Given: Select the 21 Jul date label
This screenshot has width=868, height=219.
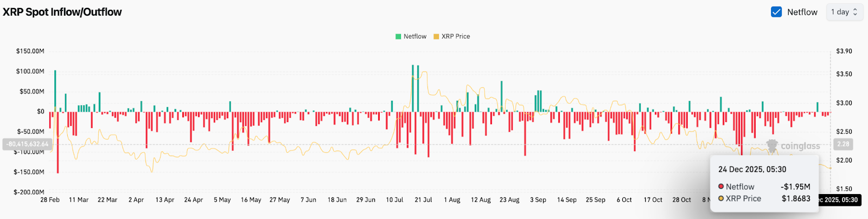Looking at the screenshot, I should click(x=423, y=200).
